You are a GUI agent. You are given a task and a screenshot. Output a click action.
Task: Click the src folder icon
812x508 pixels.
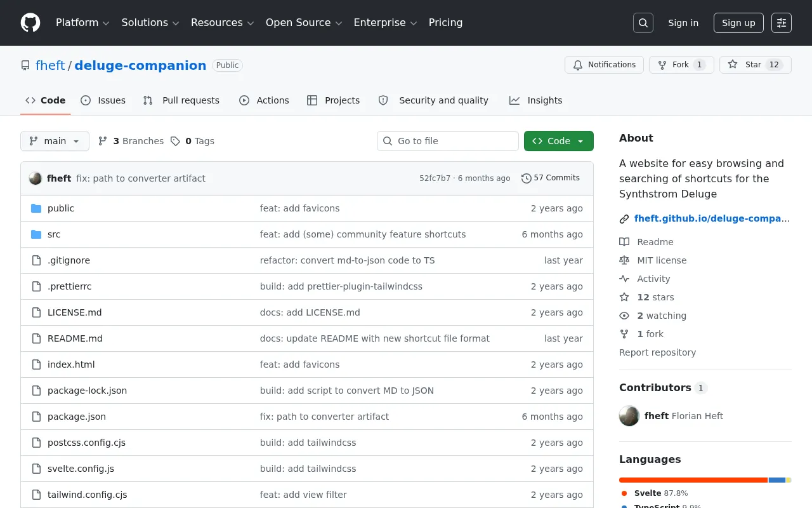pyautogui.click(x=36, y=234)
